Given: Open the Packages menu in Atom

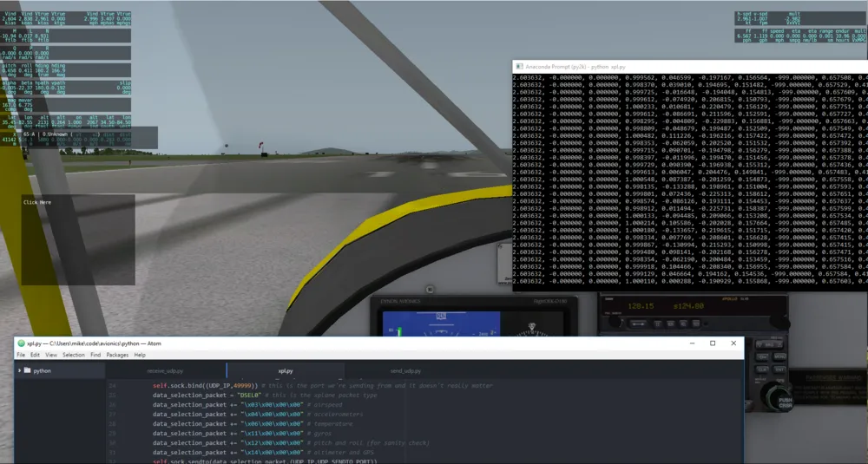Looking at the screenshot, I should coord(117,355).
